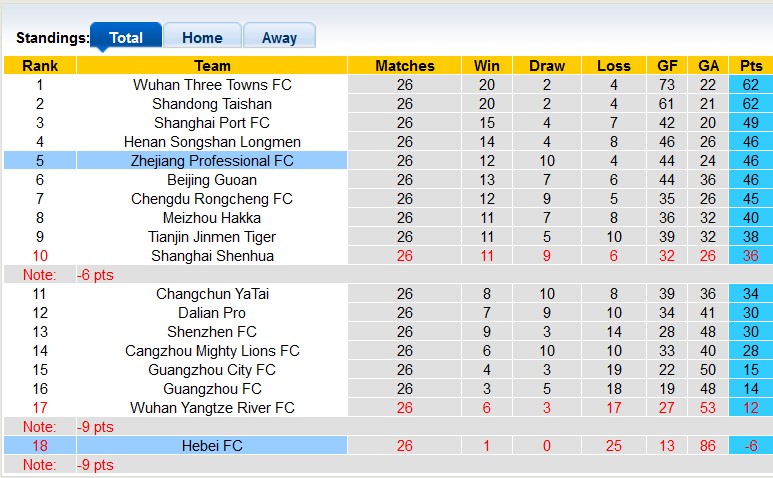
Task: Open Meizhou Hakka team page
Action: pyautogui.click(x=212, y=218)
